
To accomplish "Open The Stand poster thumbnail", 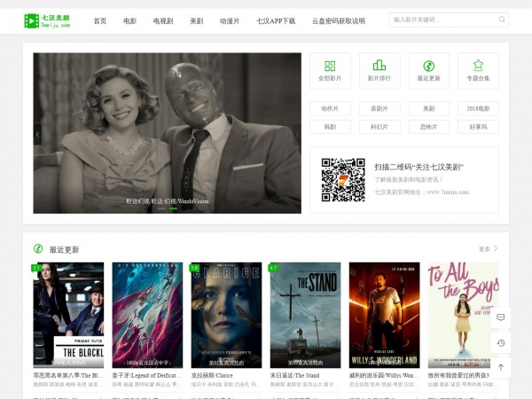I will point(305,315).
